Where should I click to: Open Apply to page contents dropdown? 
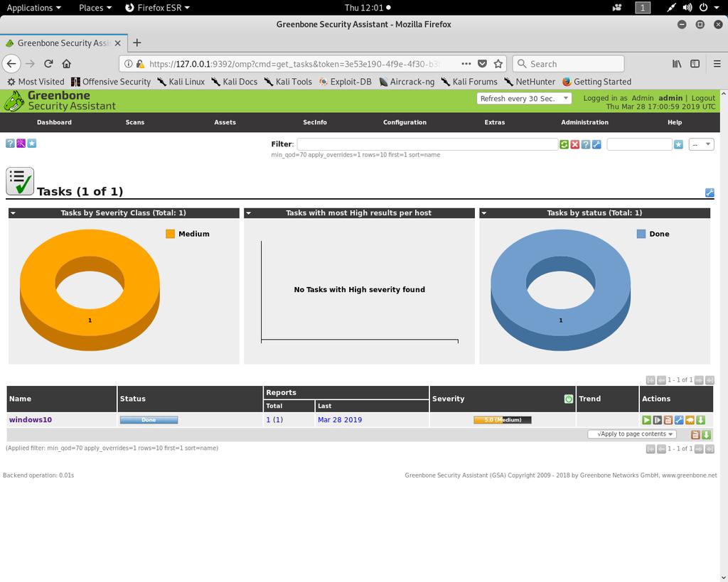pyautogui.click(x=632, y=434)
